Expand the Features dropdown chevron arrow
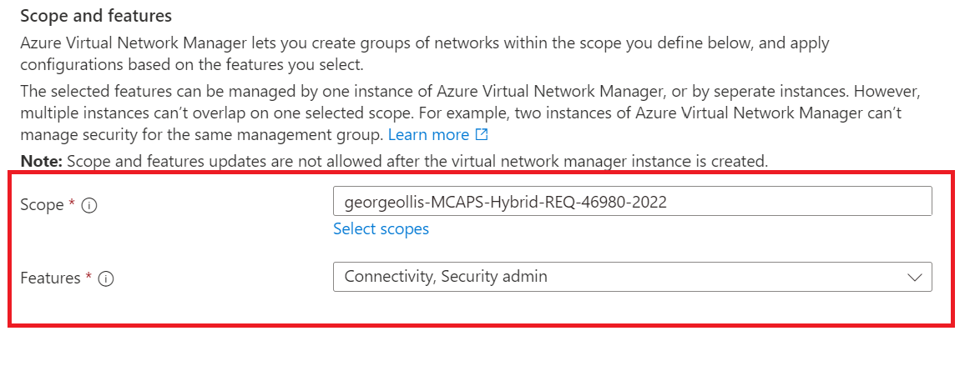This screenshot has width=980, height=366. pyautogui.click(x=914, y=278)
